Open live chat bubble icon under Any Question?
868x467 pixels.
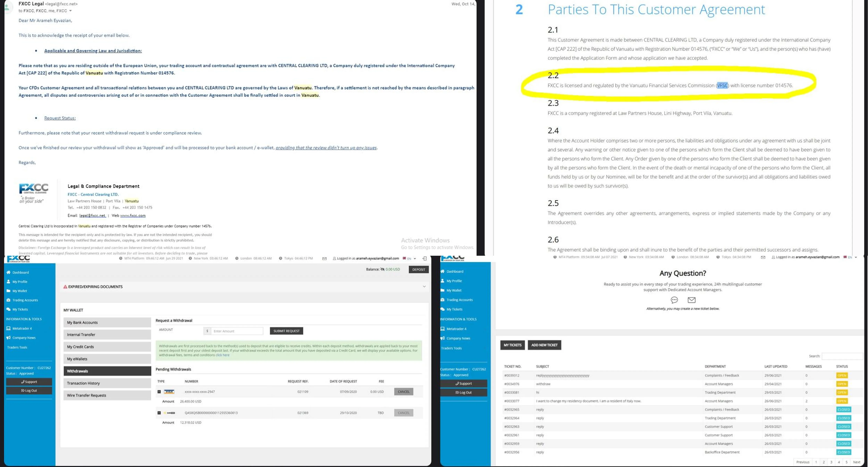click(x=674, y=300)
